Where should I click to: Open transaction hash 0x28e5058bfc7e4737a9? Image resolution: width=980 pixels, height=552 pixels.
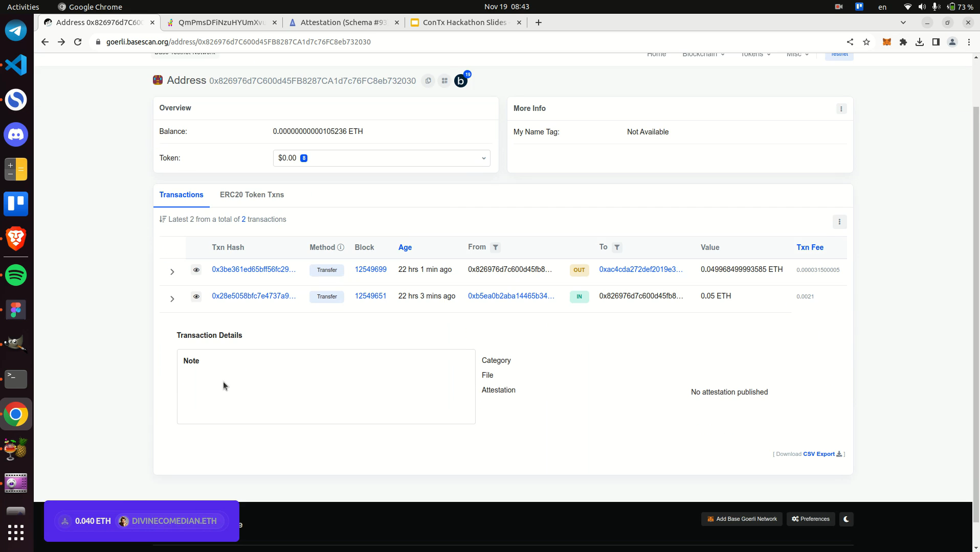tap(254, 296)
